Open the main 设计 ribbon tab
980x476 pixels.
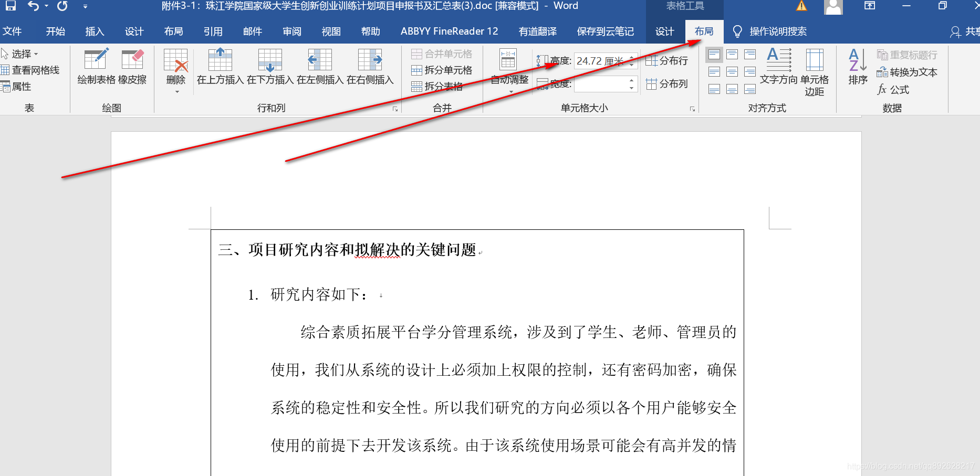134,31
